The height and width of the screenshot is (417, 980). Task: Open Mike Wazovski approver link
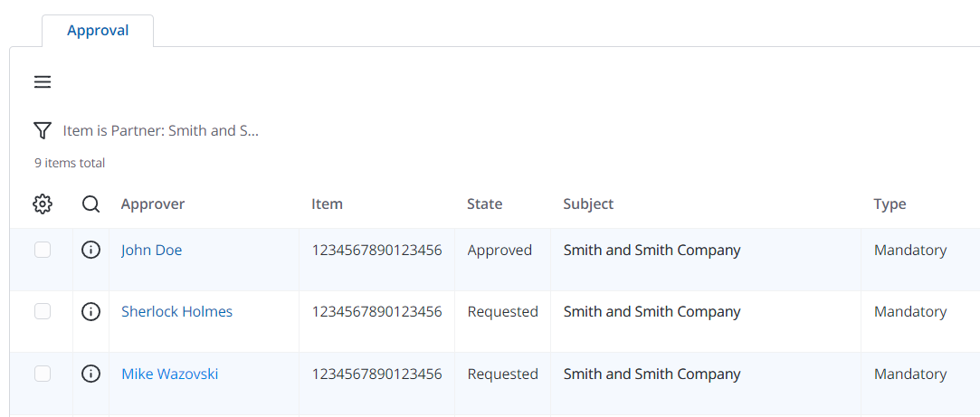tap(169, 374)
